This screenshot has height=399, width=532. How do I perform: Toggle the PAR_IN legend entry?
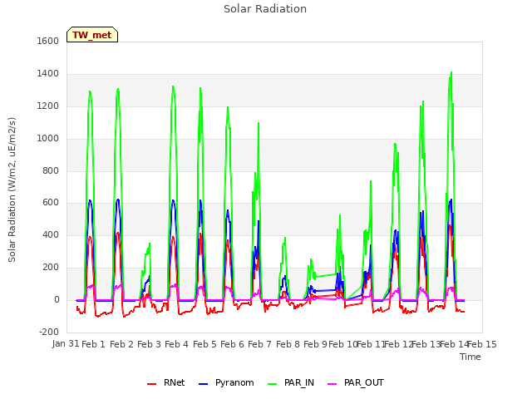tap(291, 383)
